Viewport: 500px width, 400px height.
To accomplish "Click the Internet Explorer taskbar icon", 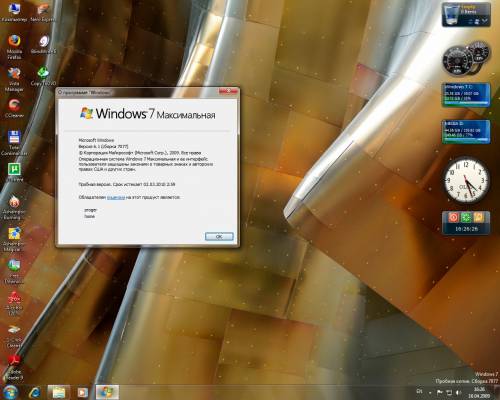I will click(x=34, y=392).
